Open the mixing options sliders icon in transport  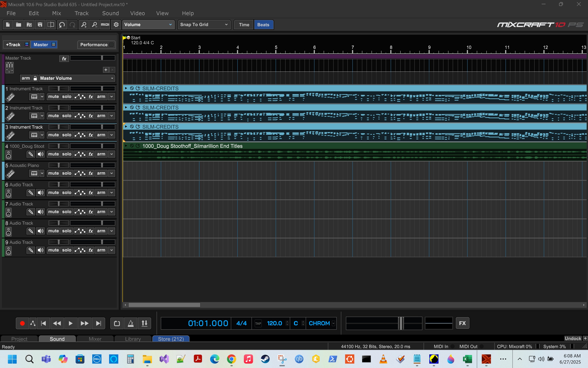click(145, 323)
